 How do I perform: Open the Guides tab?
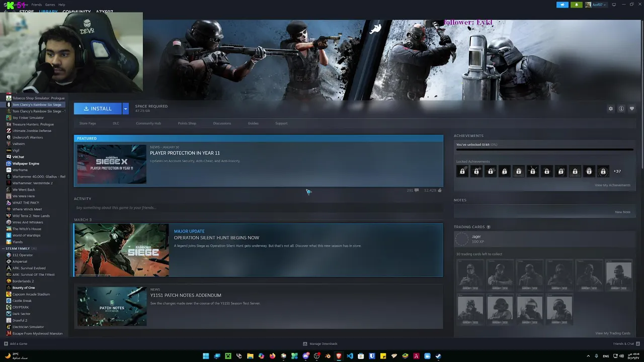coord(253,123)
